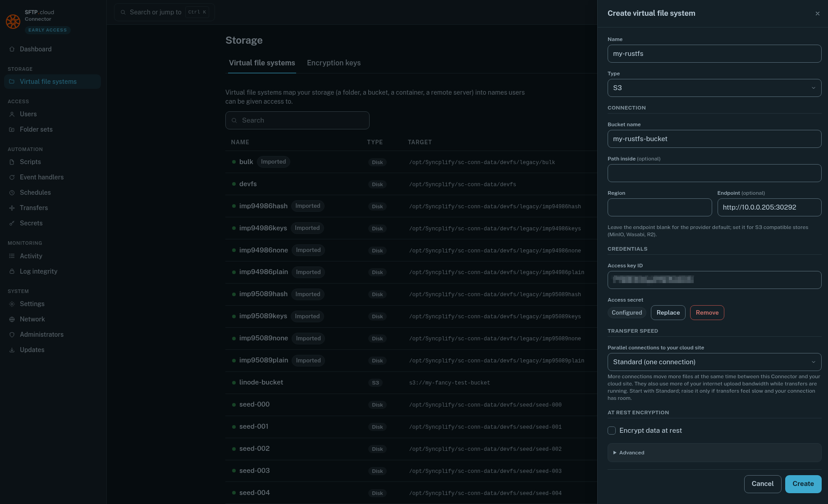Image resolution: width=828 pixels, height=504 pixels.
Task: Open Administrators page
Action: tap(52, 334)
